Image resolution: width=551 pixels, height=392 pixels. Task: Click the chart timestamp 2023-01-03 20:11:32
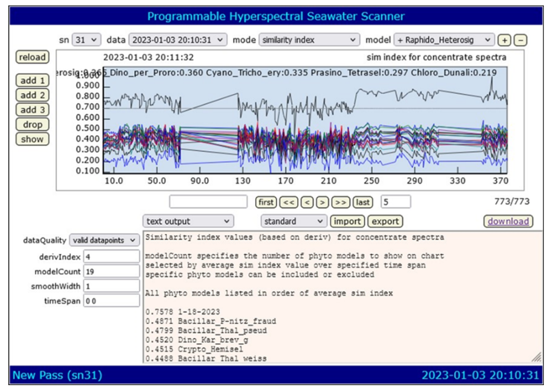point(148,57)
